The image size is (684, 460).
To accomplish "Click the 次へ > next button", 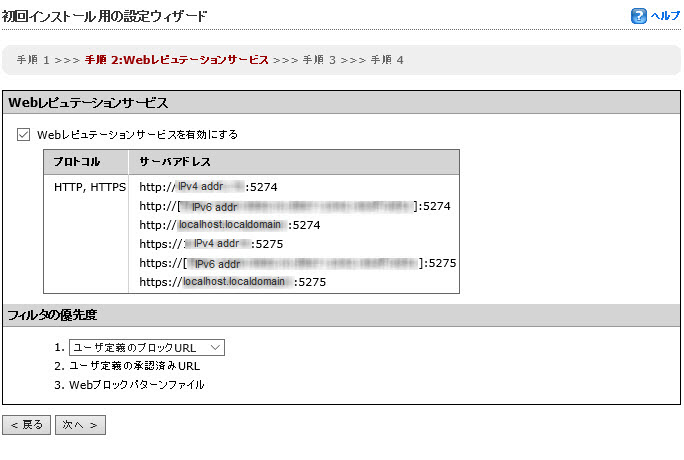I will (80, 425).
